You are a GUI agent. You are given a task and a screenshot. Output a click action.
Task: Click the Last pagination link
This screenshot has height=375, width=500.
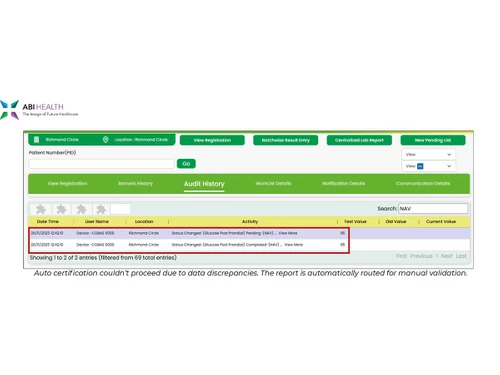point(461,256)
